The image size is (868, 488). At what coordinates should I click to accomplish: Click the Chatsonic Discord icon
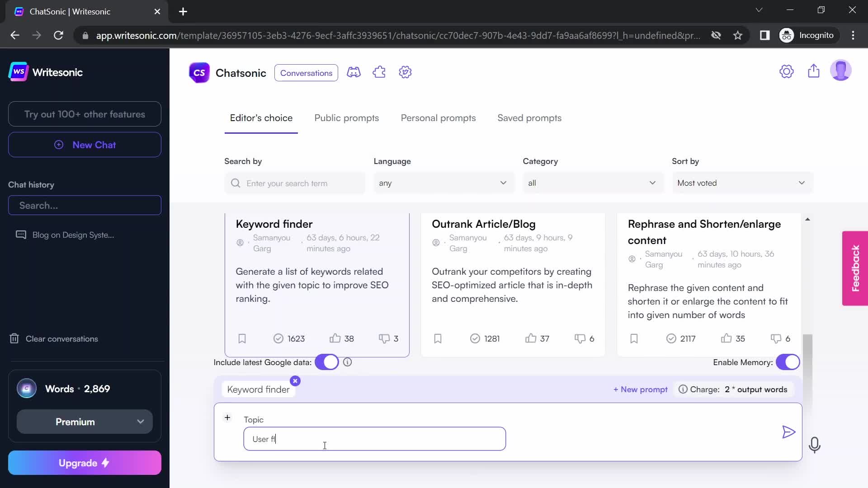click(354, 72)
